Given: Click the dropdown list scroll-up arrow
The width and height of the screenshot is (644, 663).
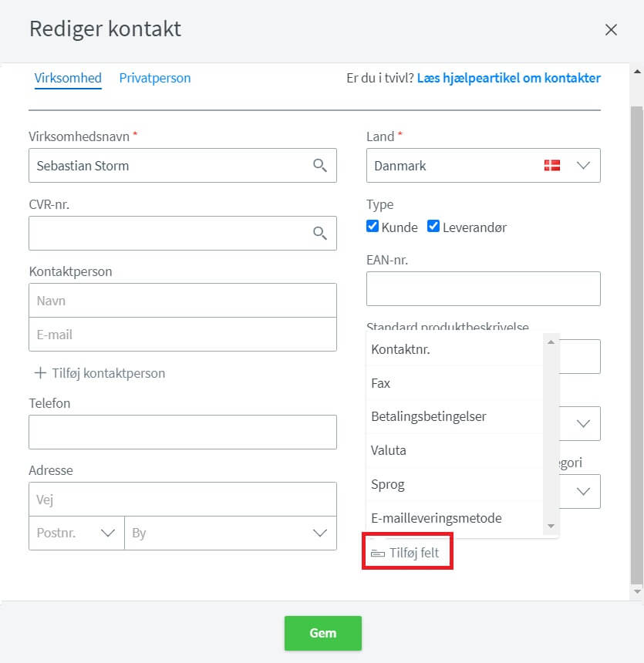Looking at the screenshot, I should pos(551,342).
